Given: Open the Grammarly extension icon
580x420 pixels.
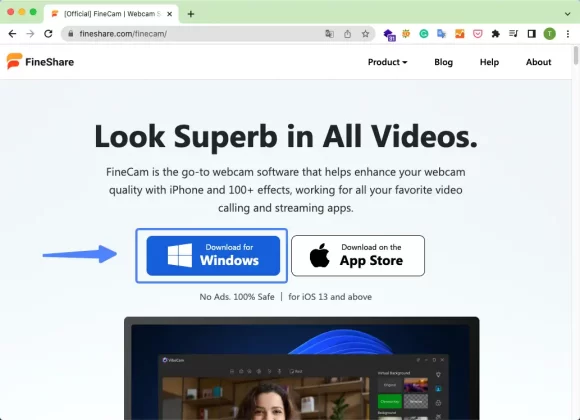Looking at the screenshot, I should click(x=424, y=34).
